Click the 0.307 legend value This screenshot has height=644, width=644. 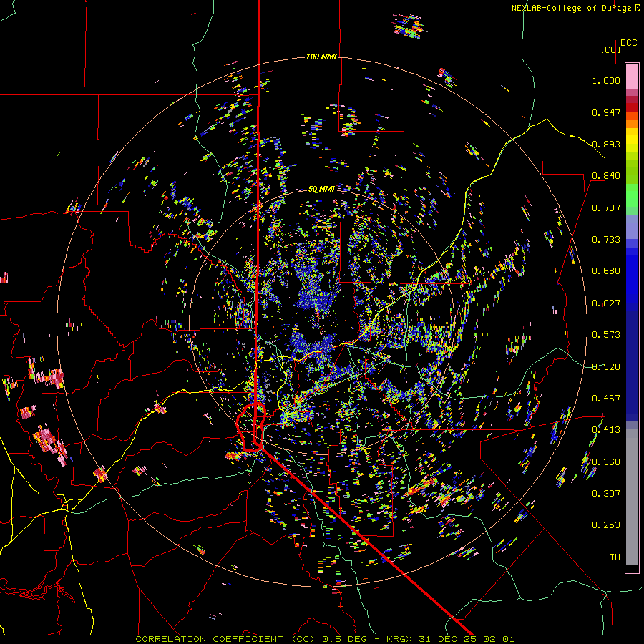tap(606, 494)
